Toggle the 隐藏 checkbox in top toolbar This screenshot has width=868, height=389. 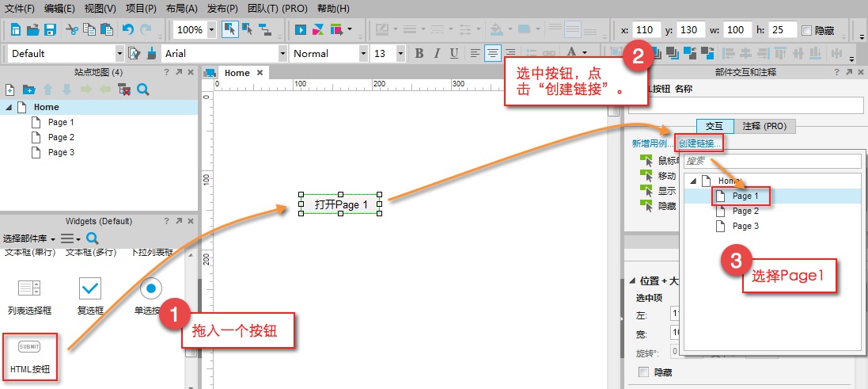(806, 30)
